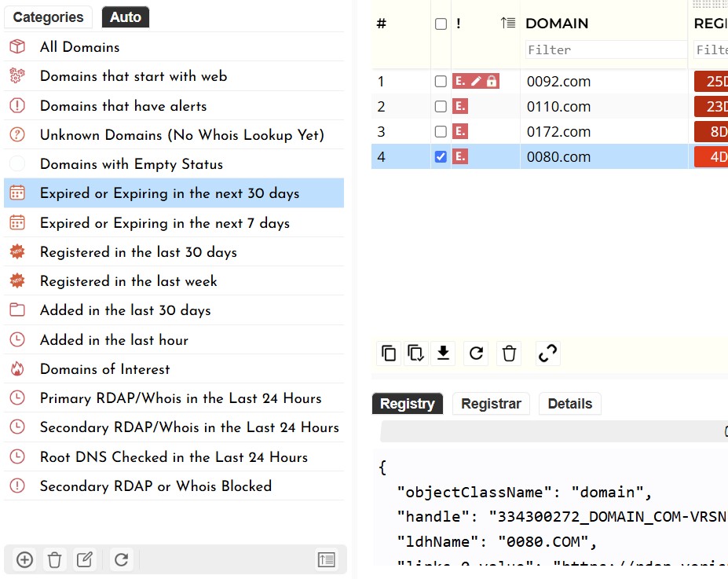Click the E. alert badge on 0092.com
Screen dimensions: 728x579
(460, 81)
